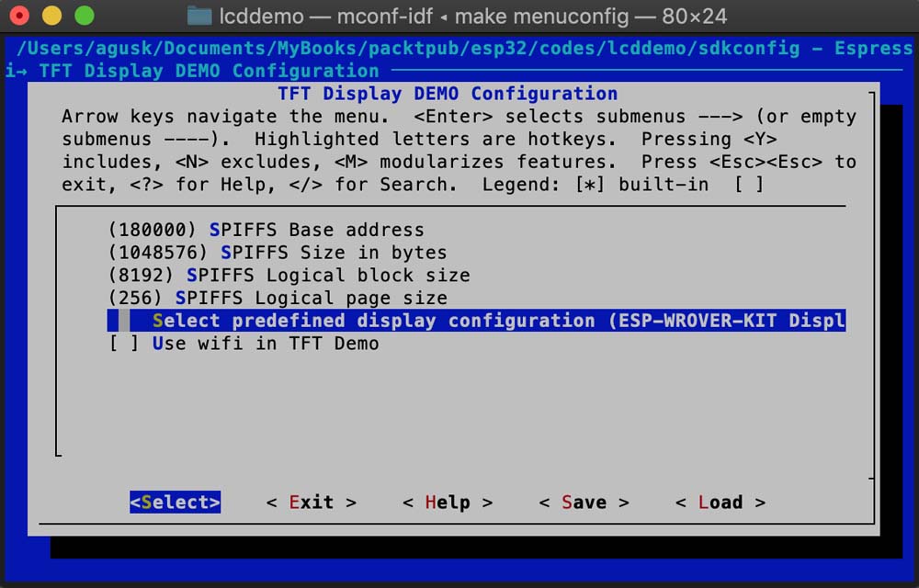Open Select predefined display configuration choice

[x=476, y=321]
